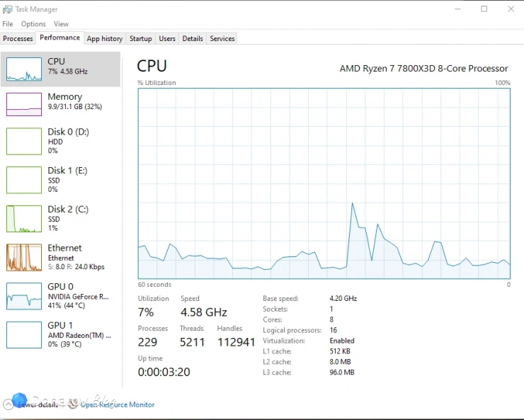
Task: Click the 96.0 MB L3 cache value
Action: 342,373
